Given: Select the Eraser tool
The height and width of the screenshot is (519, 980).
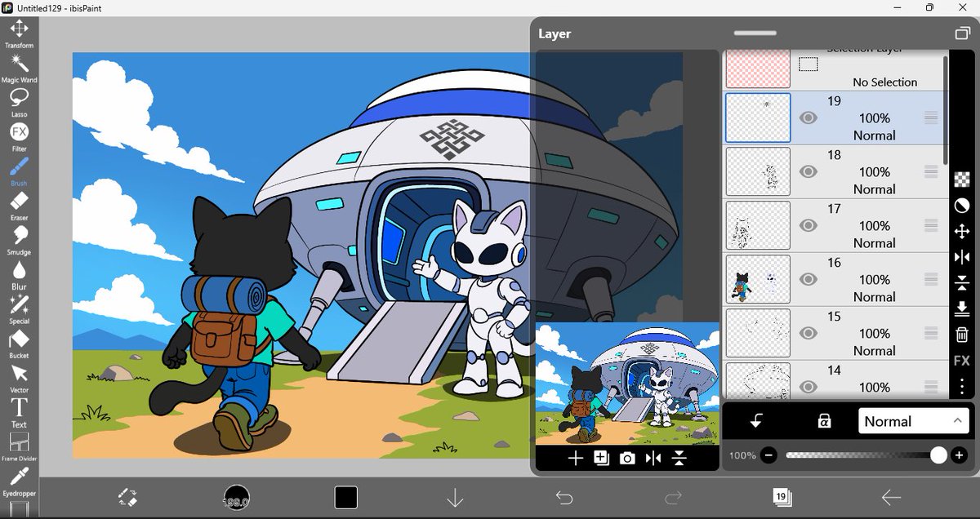Looking at the screenshot, I should 19,206.
